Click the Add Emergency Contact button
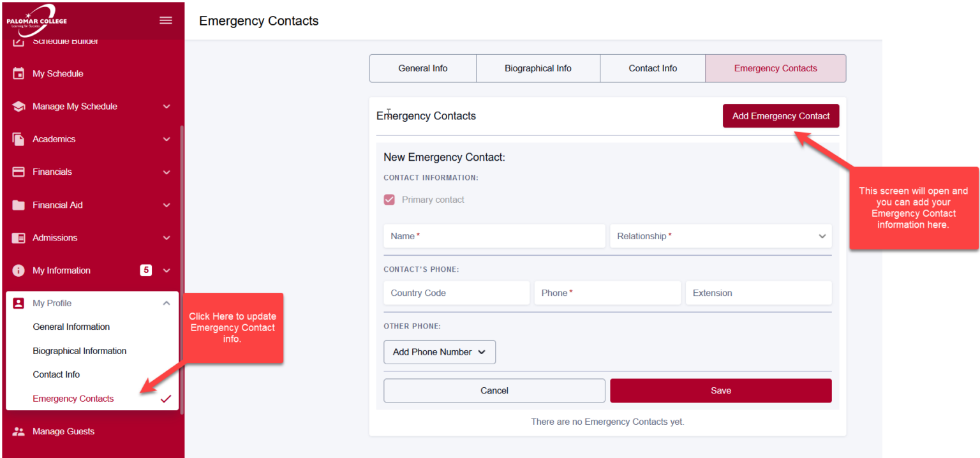980x458 pixels. (x=780, y=116)
